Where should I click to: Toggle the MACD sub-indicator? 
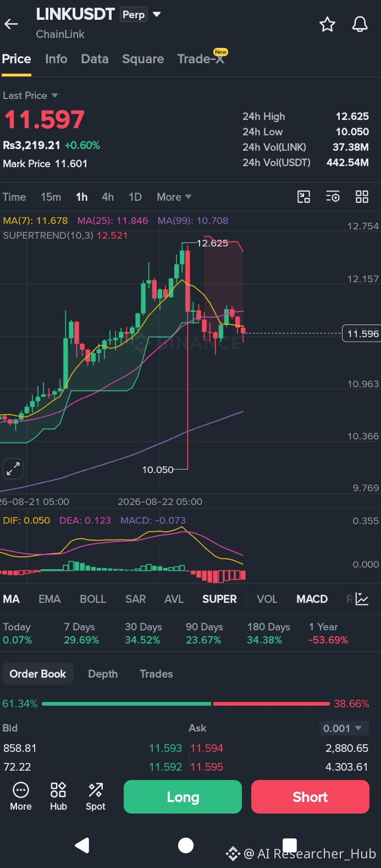point(312,599)
